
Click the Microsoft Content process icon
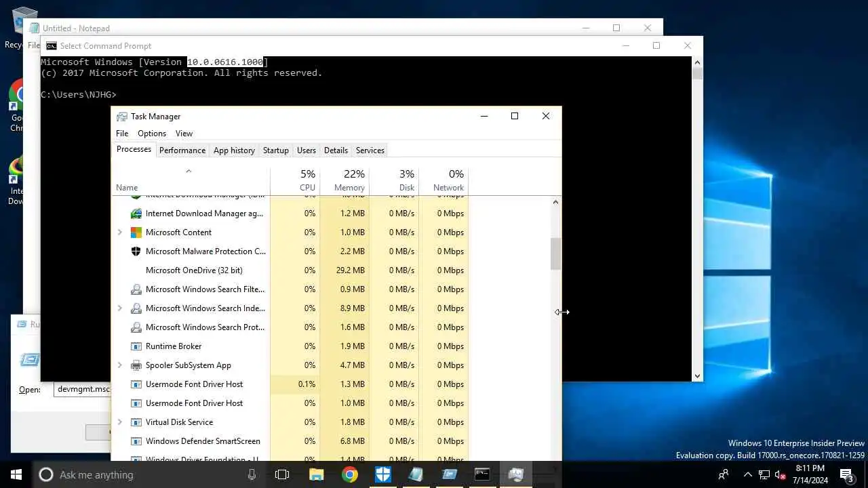[136, 232]
